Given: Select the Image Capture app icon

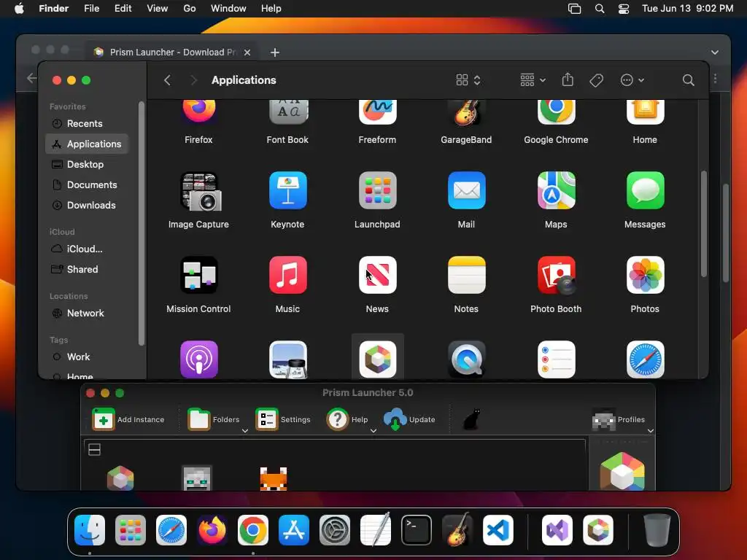Looking at the screenshot, I should pos(200,192).
